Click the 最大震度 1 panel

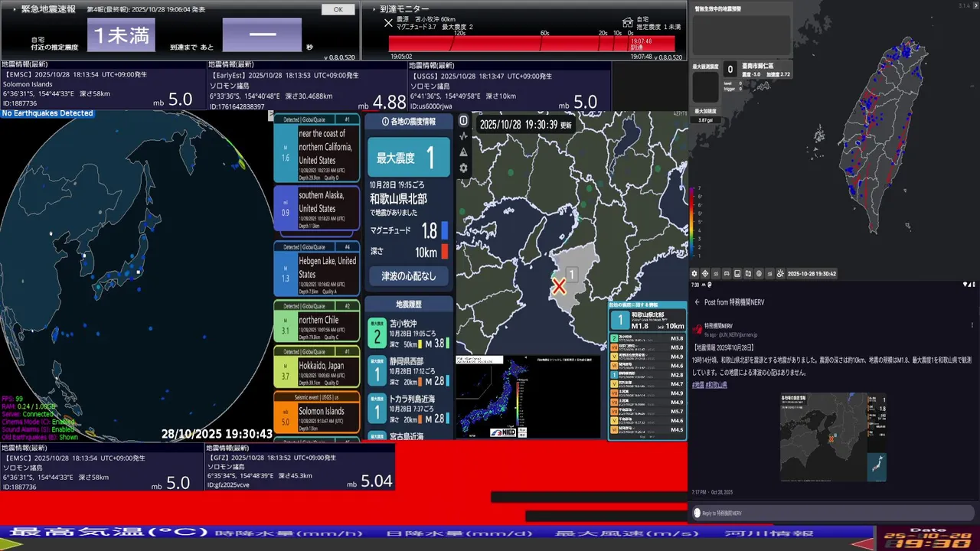point(408,158)
